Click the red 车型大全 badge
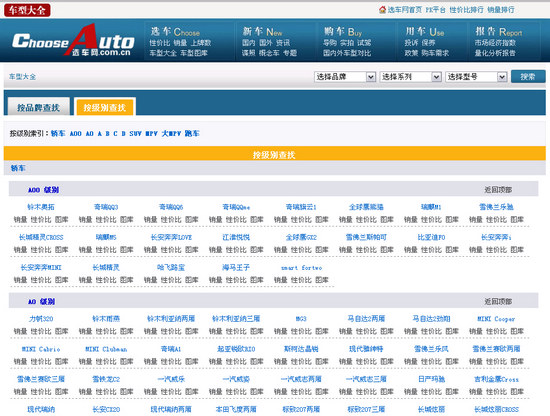550x416 pixels. [x=27, y=10]
